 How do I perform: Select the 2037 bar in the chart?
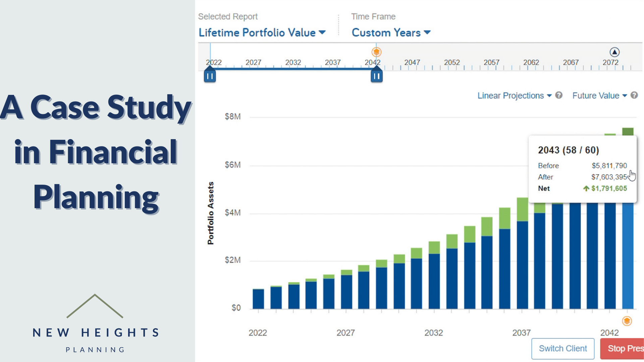523,253
